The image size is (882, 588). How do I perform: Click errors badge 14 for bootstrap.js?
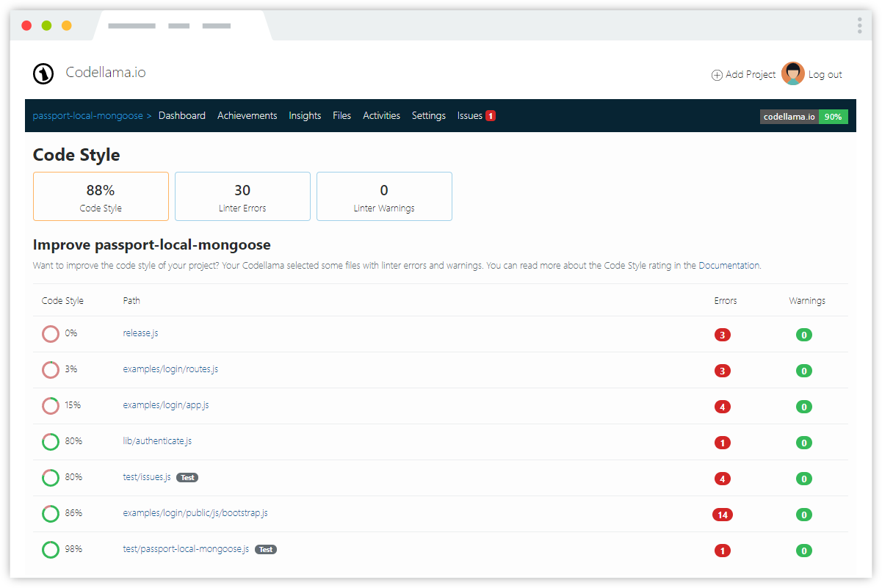click(723, 515)
